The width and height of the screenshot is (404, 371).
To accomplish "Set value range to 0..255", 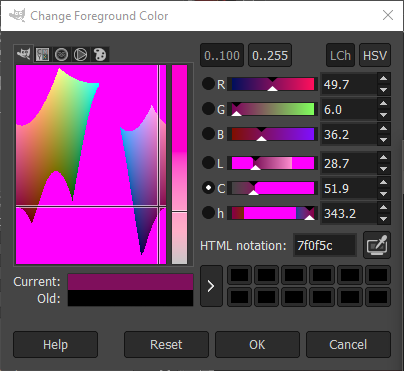I will pos(270,55).
